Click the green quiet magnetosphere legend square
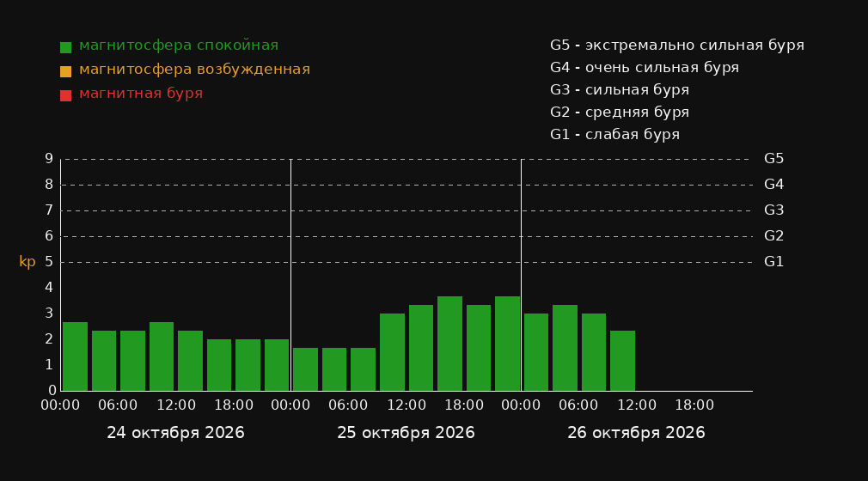 point(65,47)
